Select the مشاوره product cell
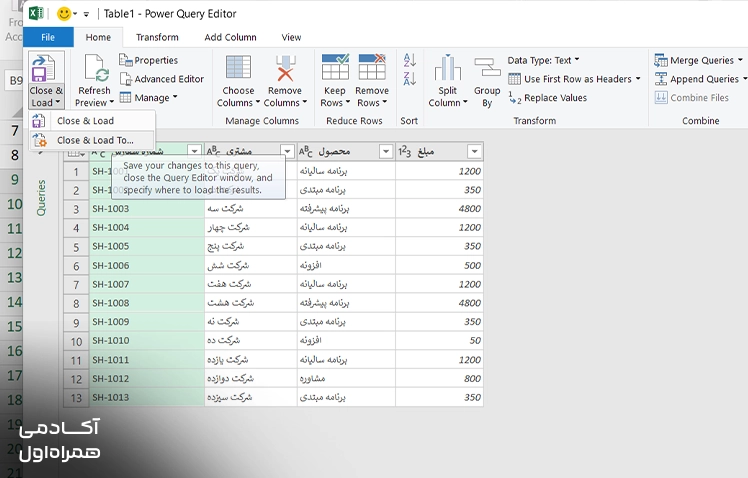The height and width of the screenshot is (478, 748). click(346, 378)
